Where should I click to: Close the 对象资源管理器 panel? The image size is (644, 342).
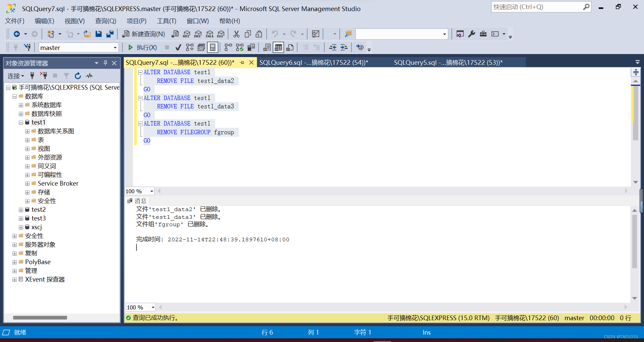pyautogui.click(x=114, y=63)
